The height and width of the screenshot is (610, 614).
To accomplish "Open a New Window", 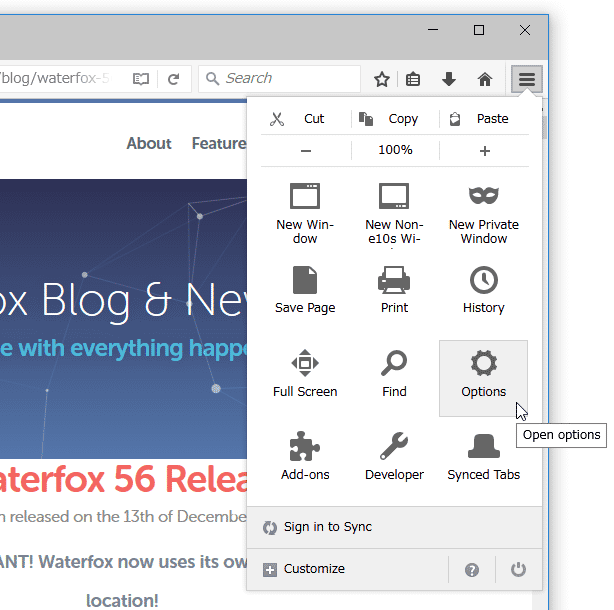I will 305,213.
